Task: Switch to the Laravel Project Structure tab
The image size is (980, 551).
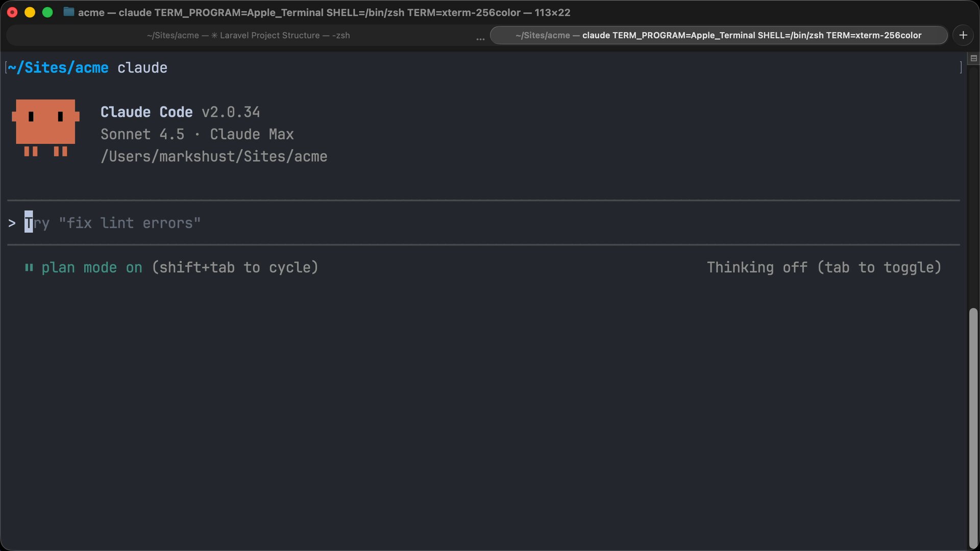Action: tap(248, 35)
